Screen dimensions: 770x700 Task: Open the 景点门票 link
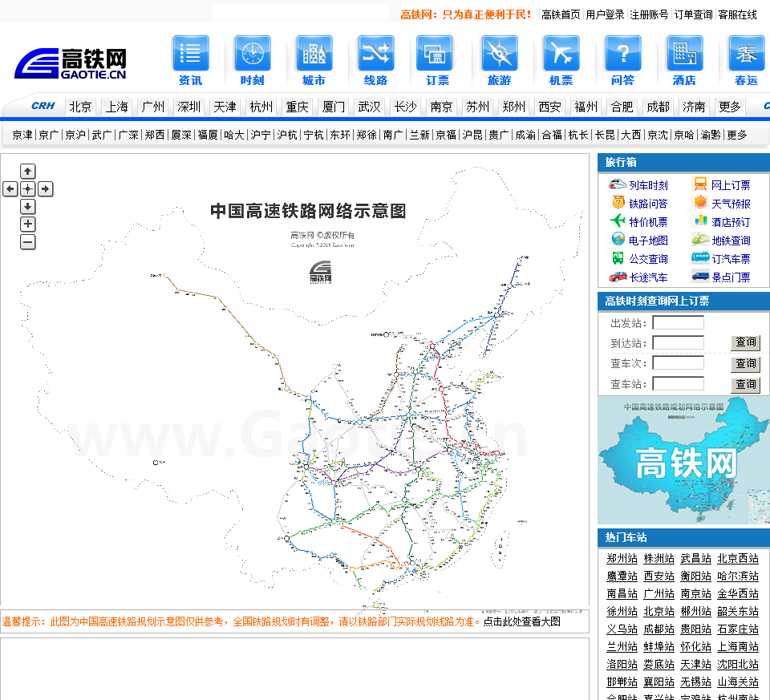tap(731, 277)
